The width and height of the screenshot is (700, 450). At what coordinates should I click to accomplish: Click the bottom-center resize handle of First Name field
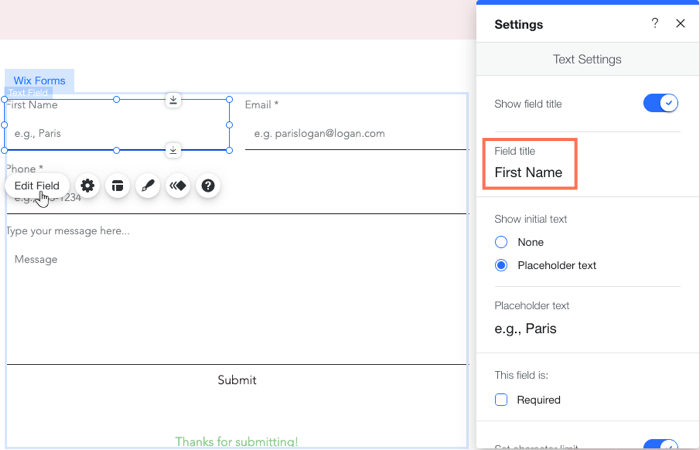pyautogui.click(x=117, y=150)
